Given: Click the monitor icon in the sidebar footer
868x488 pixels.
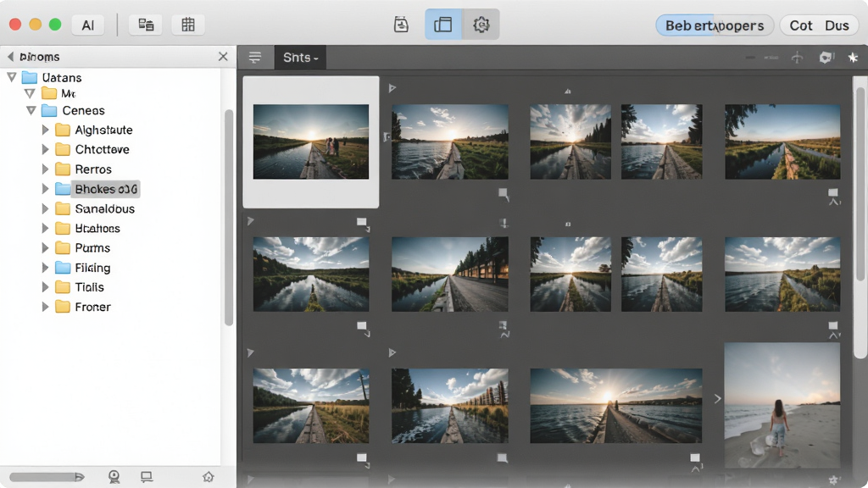Looking at the screenshot, I should pos(147,476).
